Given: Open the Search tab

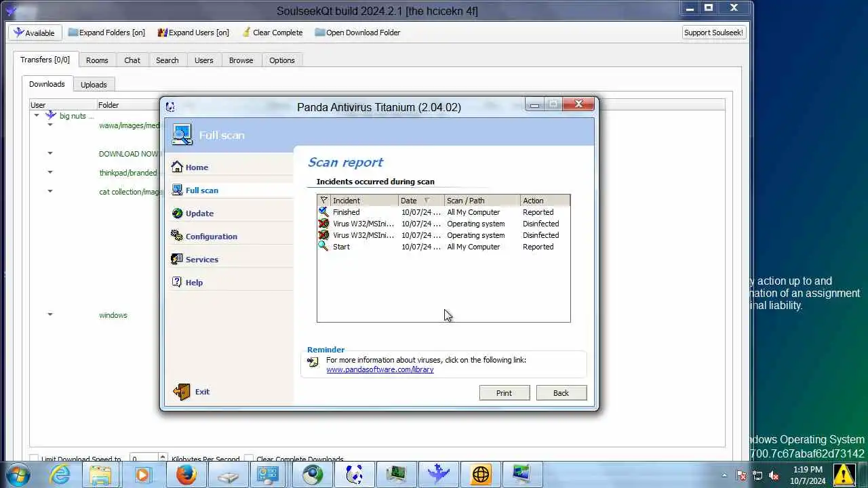Looking at the screenshot, I should (167, 60).
